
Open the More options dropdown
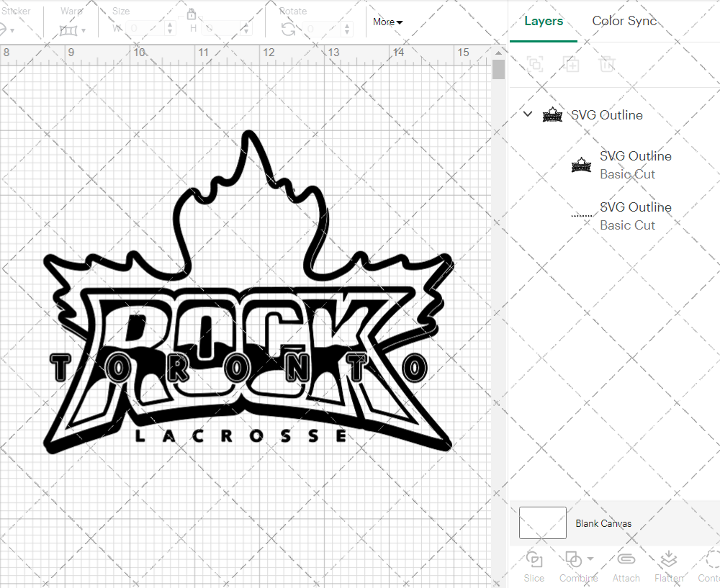pyautogui.click(x=387, y=22)
